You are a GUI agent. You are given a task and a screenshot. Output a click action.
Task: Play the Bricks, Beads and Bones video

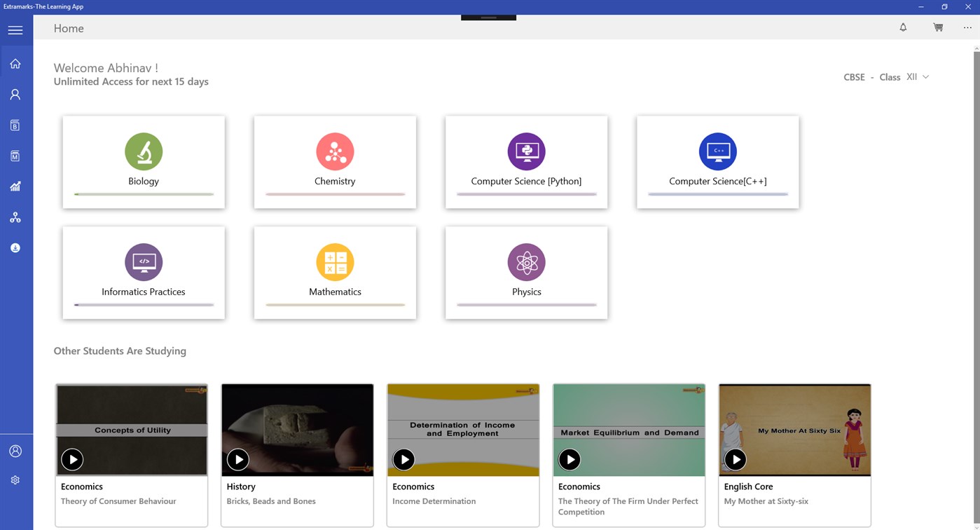[x=238, y=459]
